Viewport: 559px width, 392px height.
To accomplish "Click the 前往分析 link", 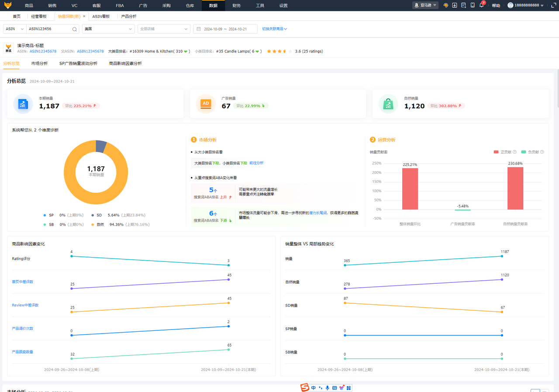I will coord(256,163).
